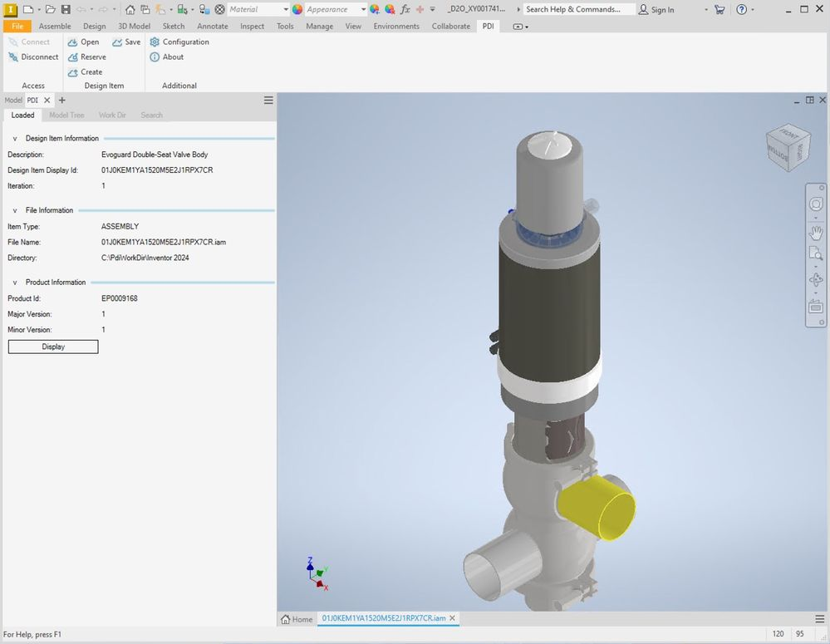Click the Directory path value

145,258
